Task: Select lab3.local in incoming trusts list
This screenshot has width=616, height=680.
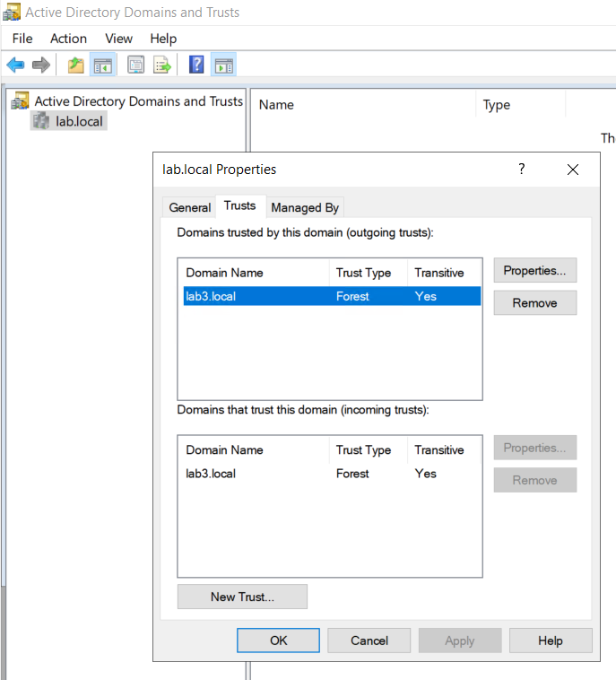Action: coord(332,474)
